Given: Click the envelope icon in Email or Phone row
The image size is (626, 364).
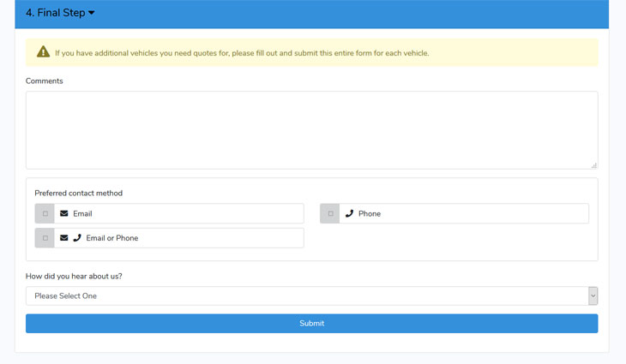Looking at the screenshot, I should click(63, 238).
